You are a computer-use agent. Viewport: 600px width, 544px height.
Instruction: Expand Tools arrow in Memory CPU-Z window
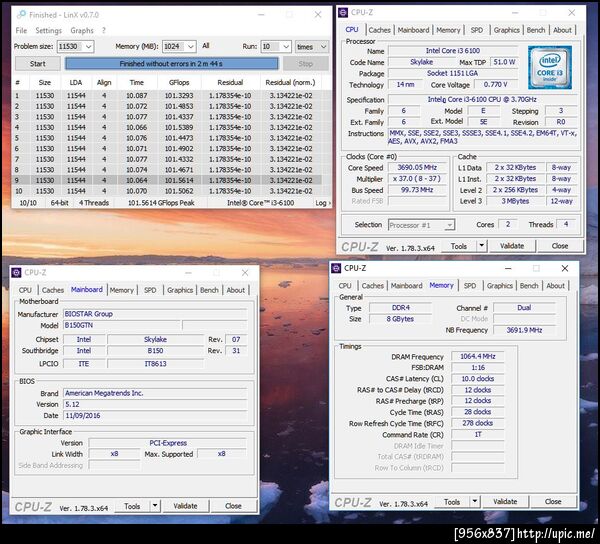(x=475, y=502)
